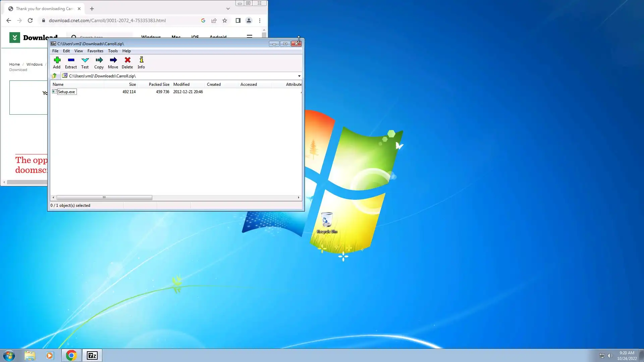Sort by the Size column header
The width and height of the screenshot is (644, 362).
click(132, 84)
